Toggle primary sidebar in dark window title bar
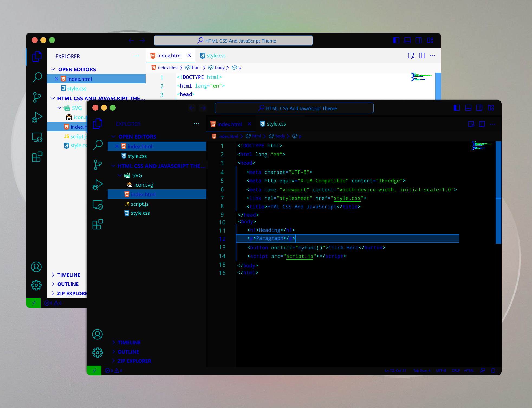The width and height of the screenshot is (532, 408). [457, 108]
